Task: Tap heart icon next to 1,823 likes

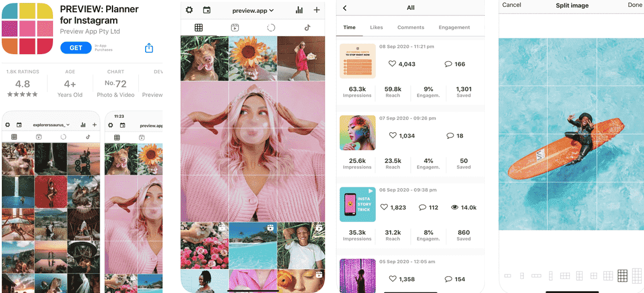Action: pyautogui.click(x=384, y=207)
